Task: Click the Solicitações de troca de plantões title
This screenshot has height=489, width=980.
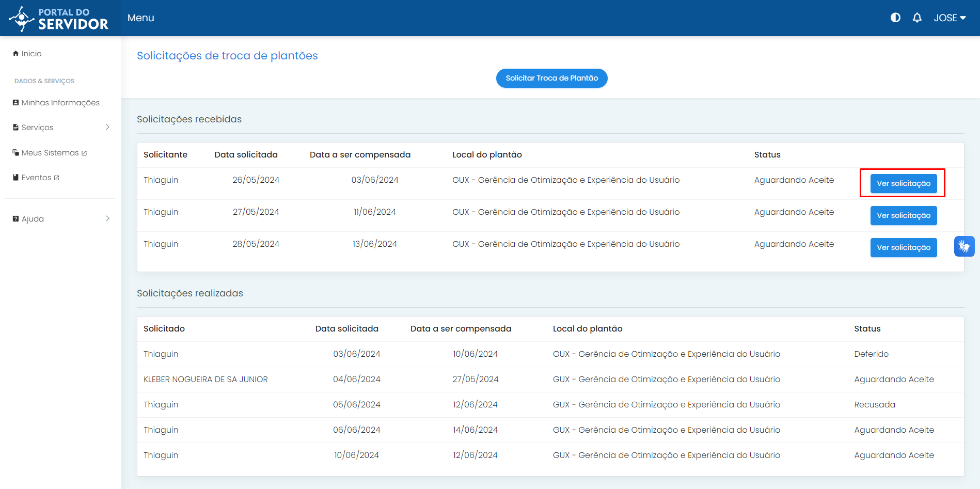Action: (x=227, y=56)
